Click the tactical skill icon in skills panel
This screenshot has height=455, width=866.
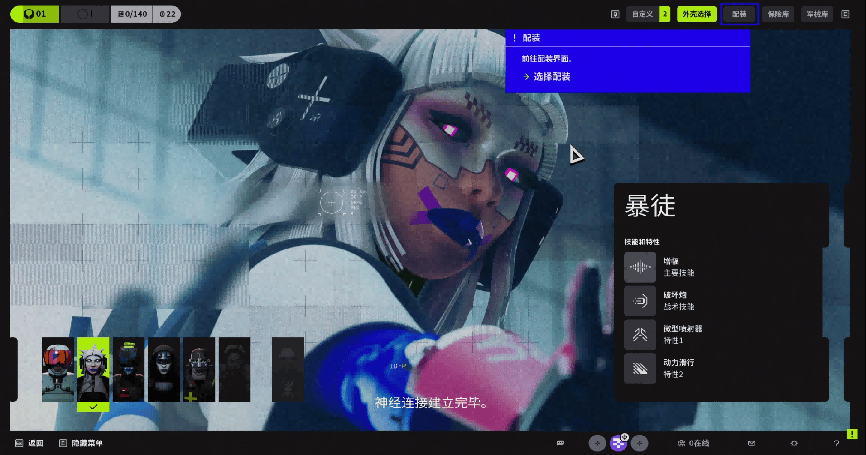click(640, 300)
